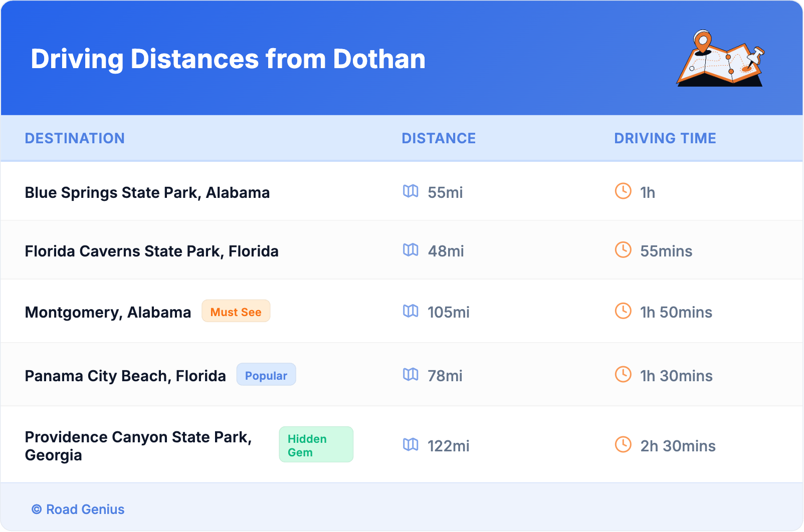Click the Destination column header
The width and height of the screenshot is (804, 532).
tap(75, 138)
